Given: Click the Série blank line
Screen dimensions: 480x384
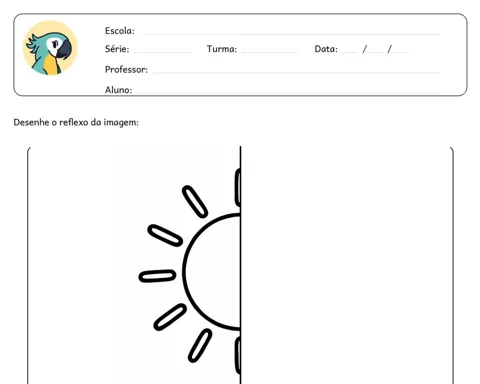Looking at the screenshot, I should pos(163,52).
